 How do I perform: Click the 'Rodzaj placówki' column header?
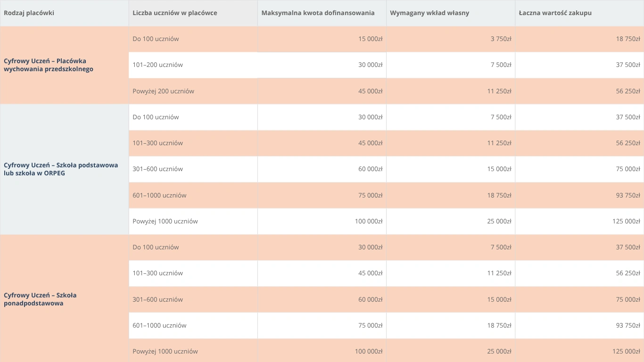coord(64,13)
